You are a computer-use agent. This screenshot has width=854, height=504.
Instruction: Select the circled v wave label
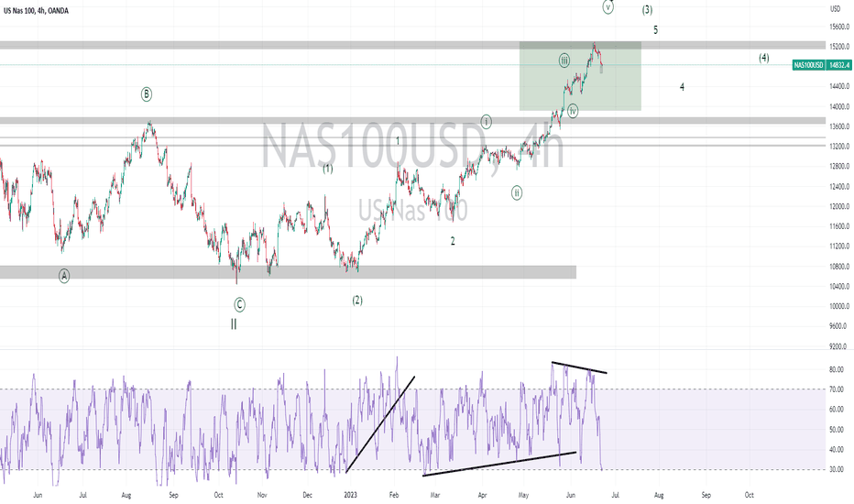608,7
